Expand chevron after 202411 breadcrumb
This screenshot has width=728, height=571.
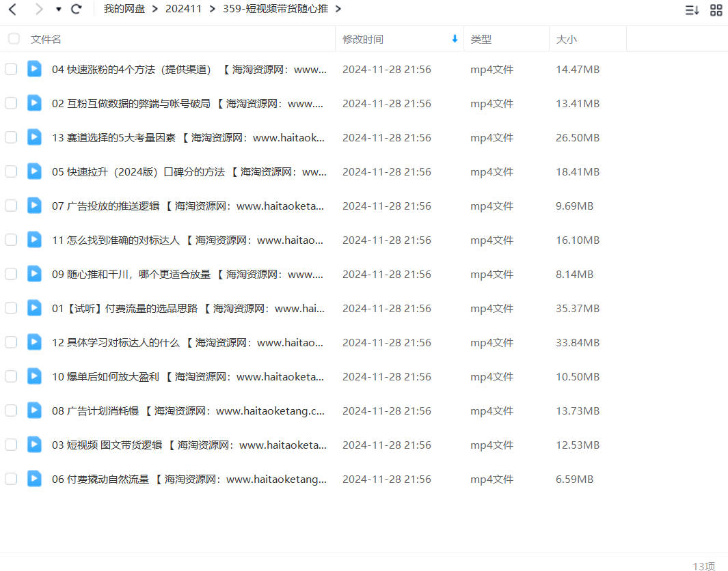tap(212, 9)
